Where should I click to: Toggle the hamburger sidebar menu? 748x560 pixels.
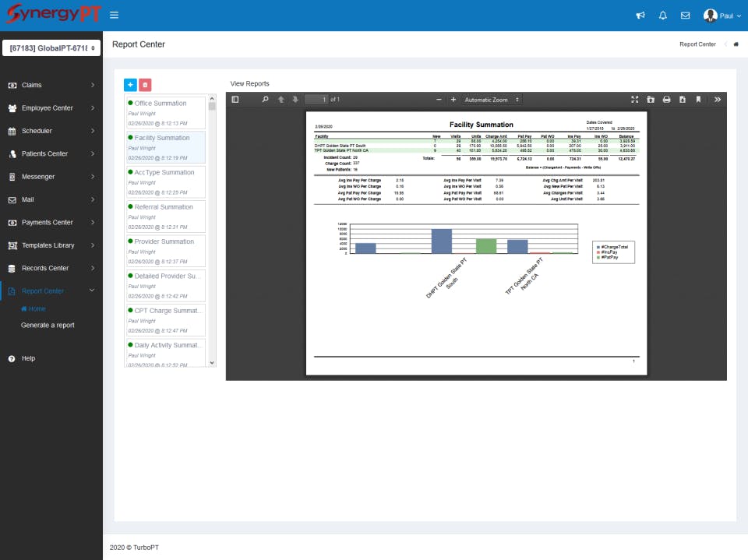(114, 16)
